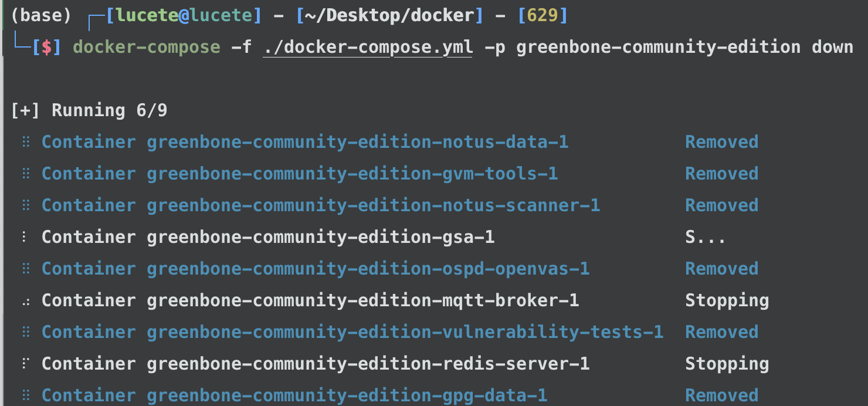The image size is (868, 406).
Task: Click the "$" prompt symbol
Action: coord(46,46)
